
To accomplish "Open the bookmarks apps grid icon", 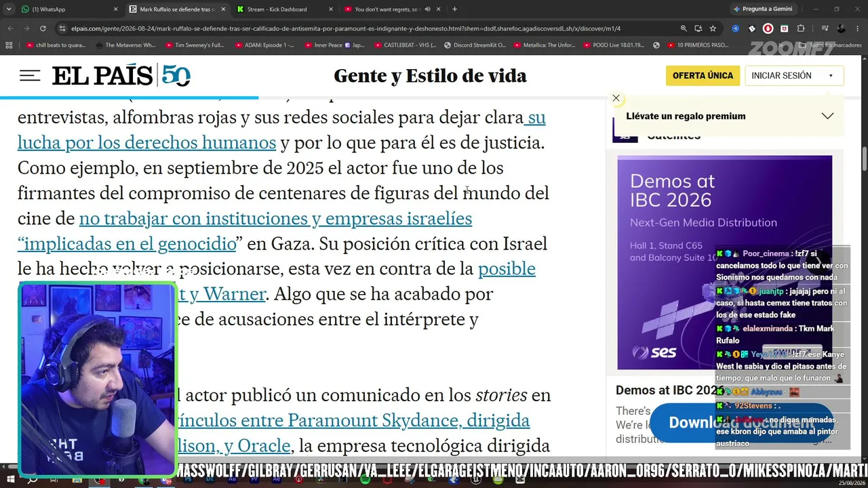I will (x=9, y=45).
